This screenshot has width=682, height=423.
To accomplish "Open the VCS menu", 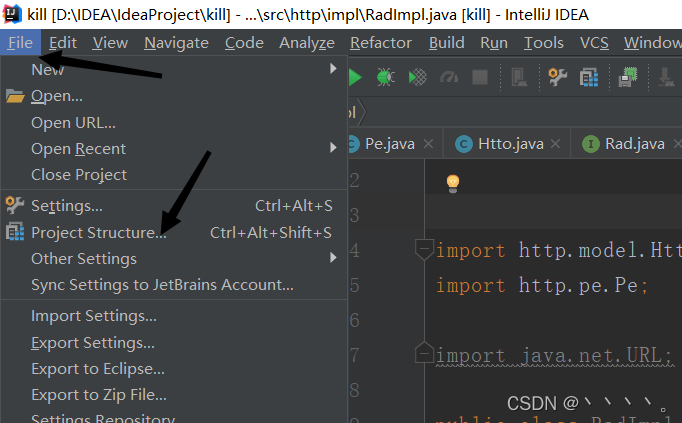I will coord(594,43).
